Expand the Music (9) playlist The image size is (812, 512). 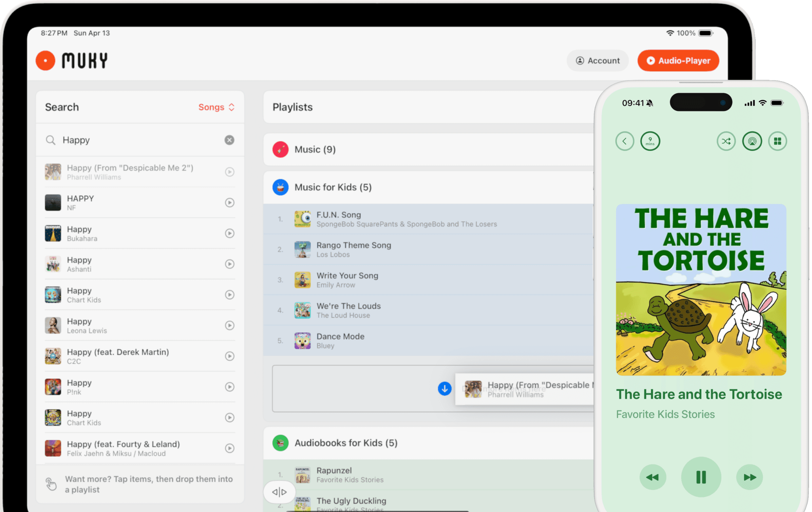(x=428, y=149)
